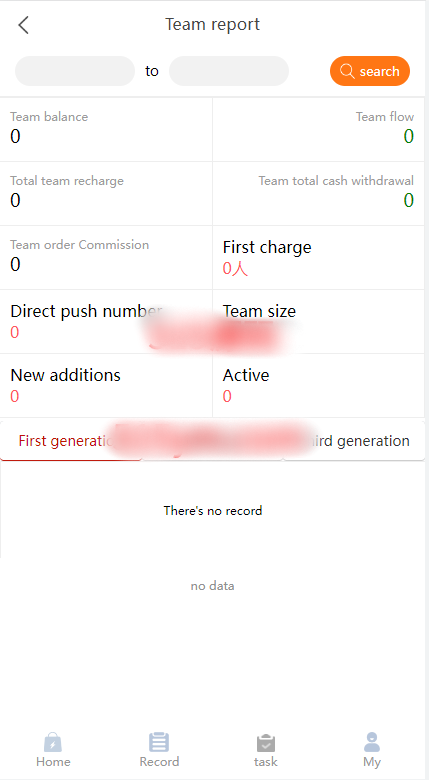Go back using the left arrow icon
The height and width of the screenshot is (780, 429).
point(23,25)
